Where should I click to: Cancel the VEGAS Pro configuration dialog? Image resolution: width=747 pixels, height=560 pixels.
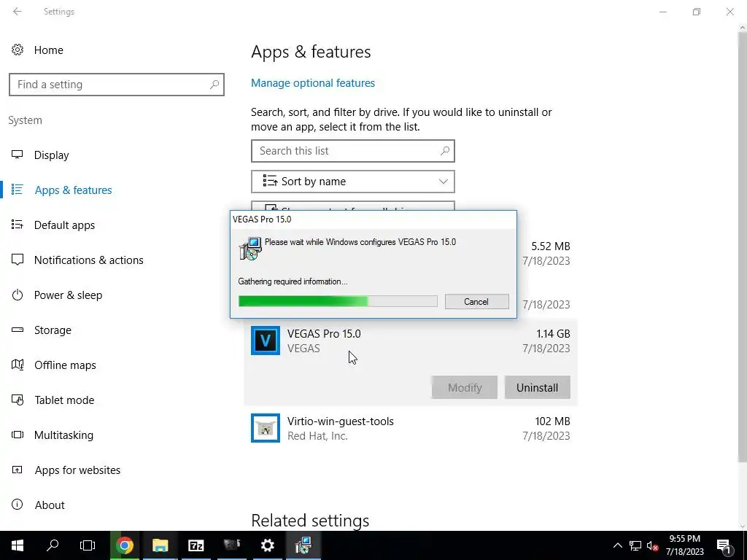[476, 301]
